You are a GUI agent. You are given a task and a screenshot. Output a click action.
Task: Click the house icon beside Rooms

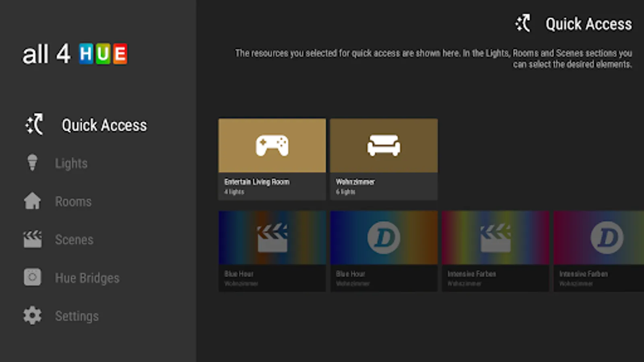[32, 201]
